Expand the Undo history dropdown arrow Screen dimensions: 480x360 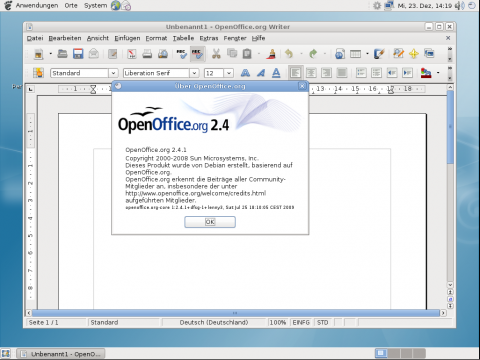tap(301, 54)
